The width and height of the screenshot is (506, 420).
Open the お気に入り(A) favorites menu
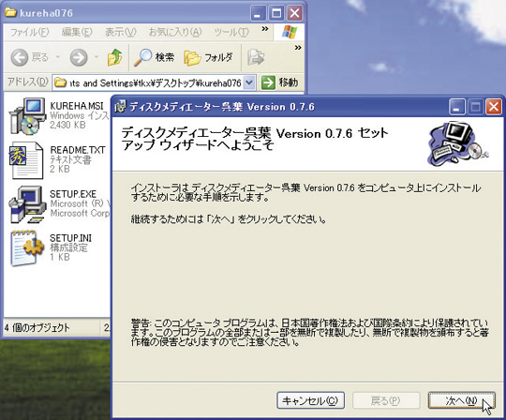[175, 32]
